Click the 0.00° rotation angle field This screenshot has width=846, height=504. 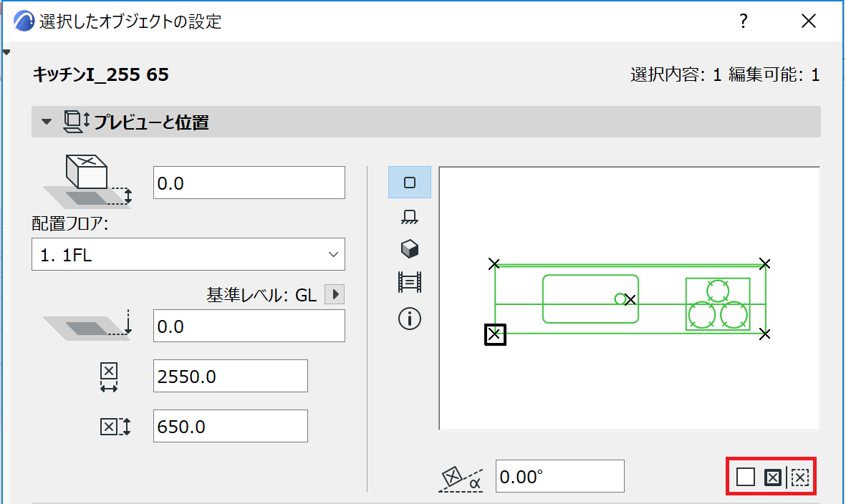point(560,476)
